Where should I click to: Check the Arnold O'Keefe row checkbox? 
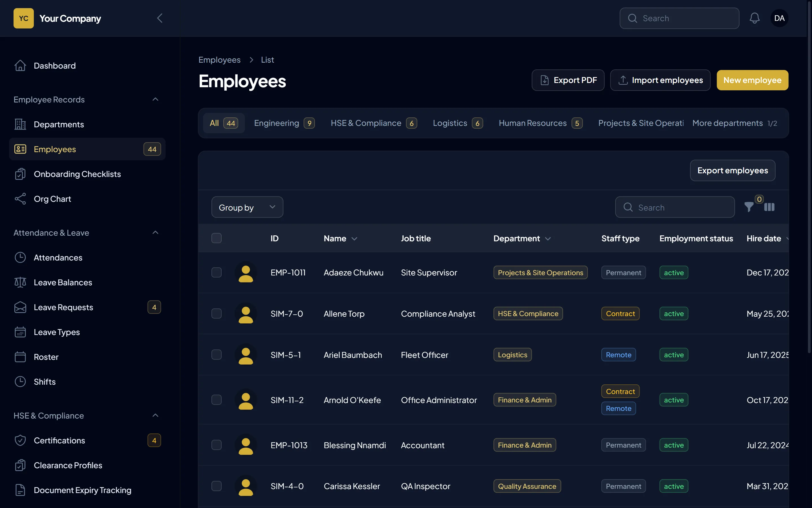tap(217, 400)
